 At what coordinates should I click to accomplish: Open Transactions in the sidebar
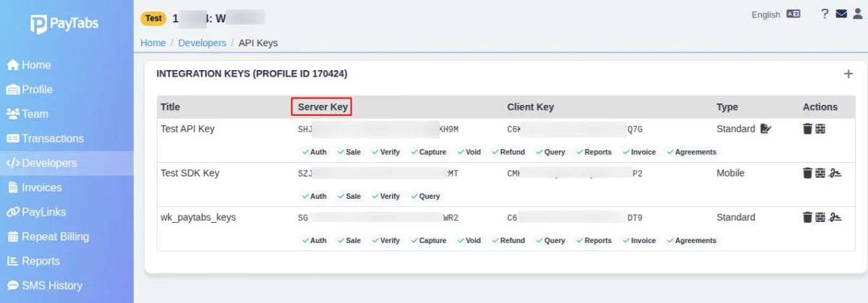pos(67,139)
